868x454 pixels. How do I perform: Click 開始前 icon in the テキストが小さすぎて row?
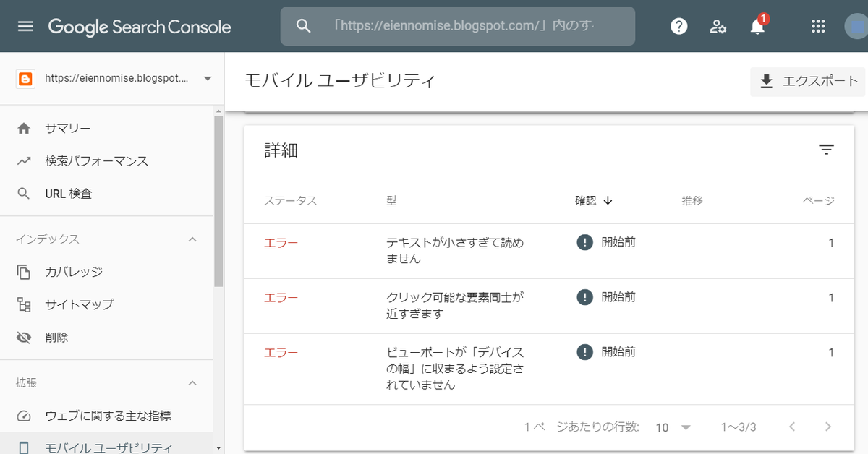tap(584, 242)
